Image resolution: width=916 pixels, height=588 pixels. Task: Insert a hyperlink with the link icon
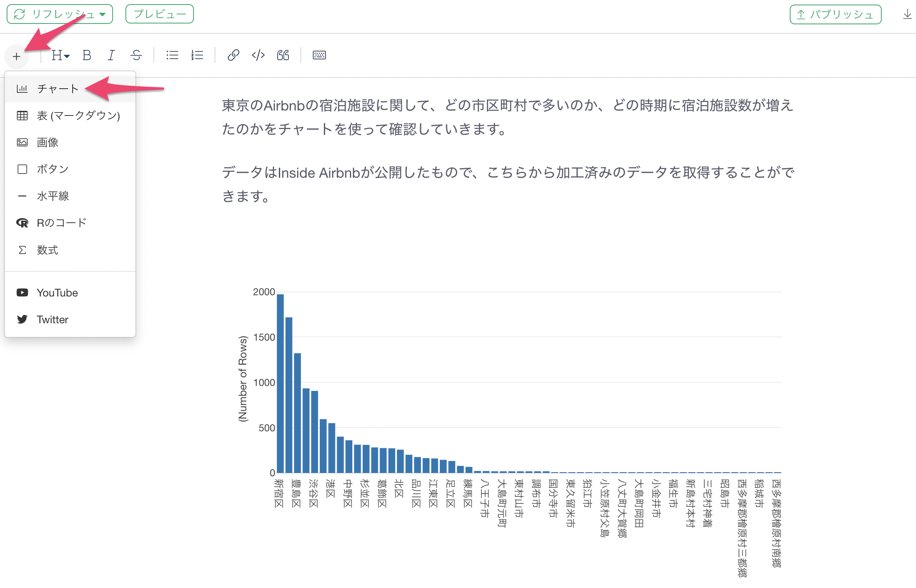pos(234,55)
